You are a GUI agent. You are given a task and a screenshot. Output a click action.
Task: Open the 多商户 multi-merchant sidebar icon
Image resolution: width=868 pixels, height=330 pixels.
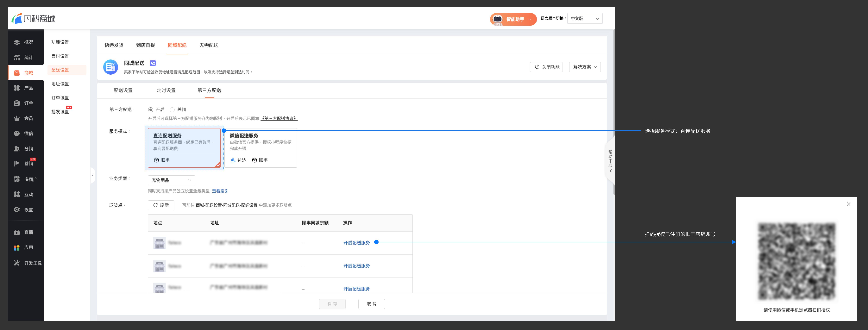click(x=16, y=179)
